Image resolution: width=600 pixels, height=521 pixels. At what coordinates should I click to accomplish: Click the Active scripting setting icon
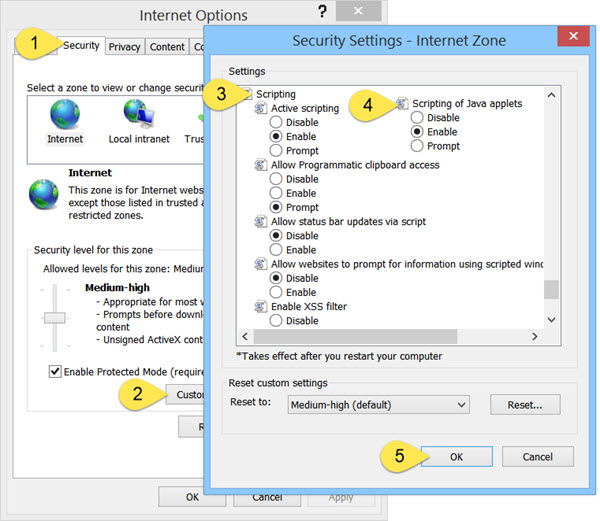(261, 109)
